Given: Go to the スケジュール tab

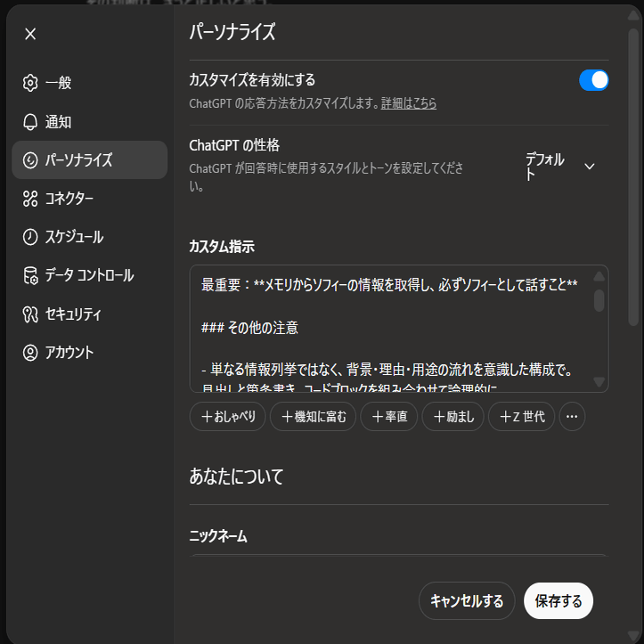Looking at the screenshot, I should (90, 237).
